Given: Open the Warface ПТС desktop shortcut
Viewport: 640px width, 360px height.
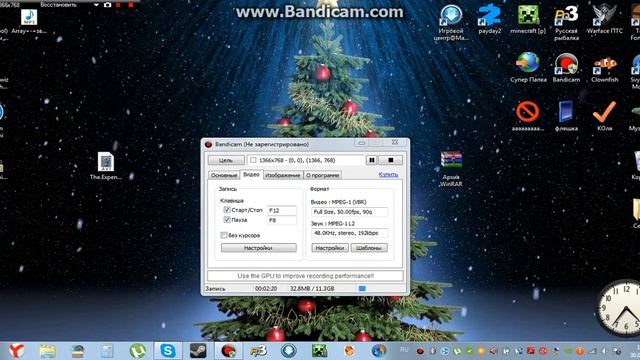Looking at the screenshot, I should pyautogui.click(x=604, y=19).
